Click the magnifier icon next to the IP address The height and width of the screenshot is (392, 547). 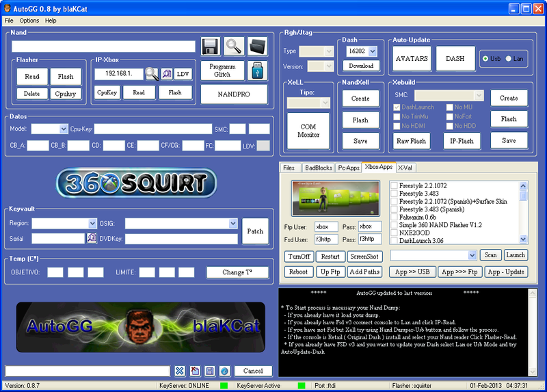pos(151,74)
